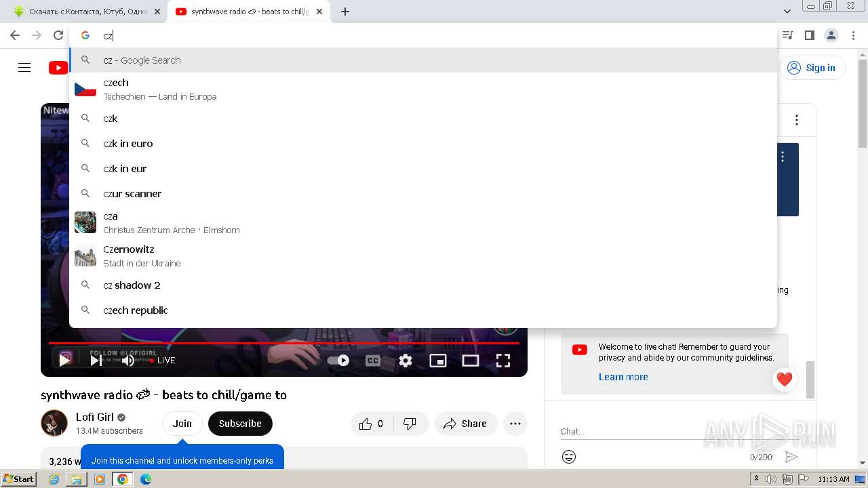This screenshot has height=488, width=868.
Task: Open options on the blue chat banner
Action: [783, 157]
